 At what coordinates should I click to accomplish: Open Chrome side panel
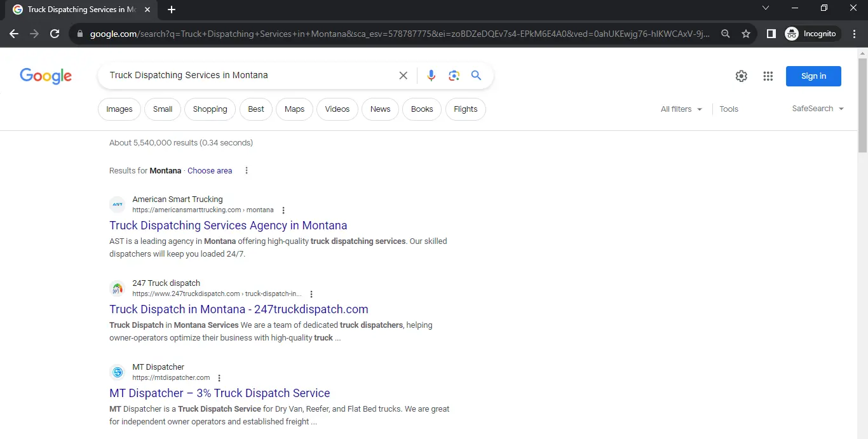(771, 34)
